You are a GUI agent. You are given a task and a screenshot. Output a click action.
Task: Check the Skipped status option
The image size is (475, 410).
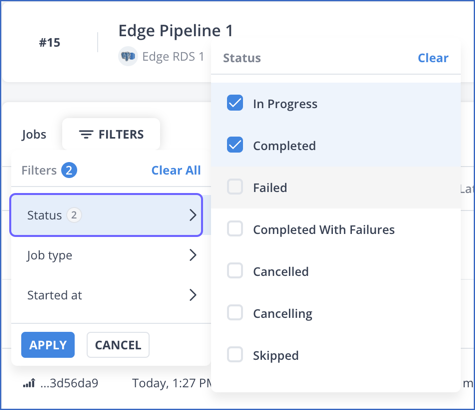click(x=235, y=355)
